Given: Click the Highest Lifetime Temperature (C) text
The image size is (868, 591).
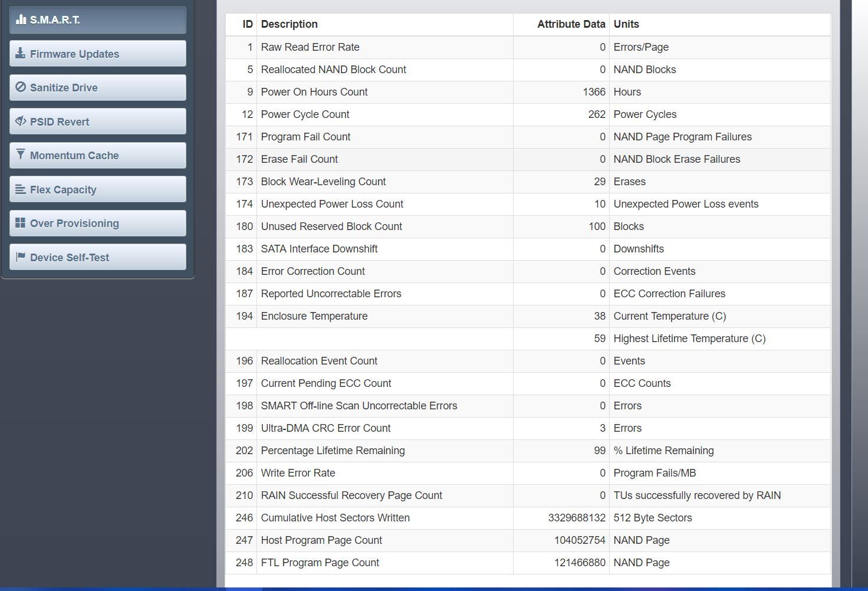Looking at the screenshot, I should pyautogui.click(x=689, y=339).
